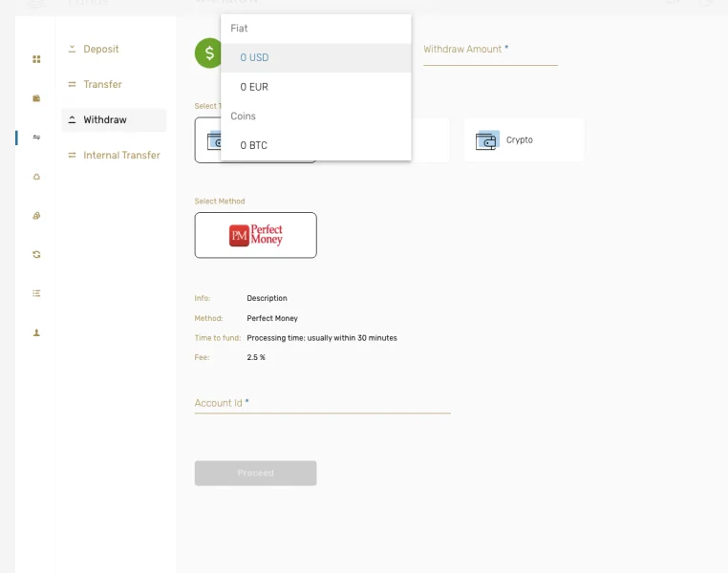Choose the Crypto withdrawal type card
This screenshot has width=728, height=573.
(x=524, y=140)
